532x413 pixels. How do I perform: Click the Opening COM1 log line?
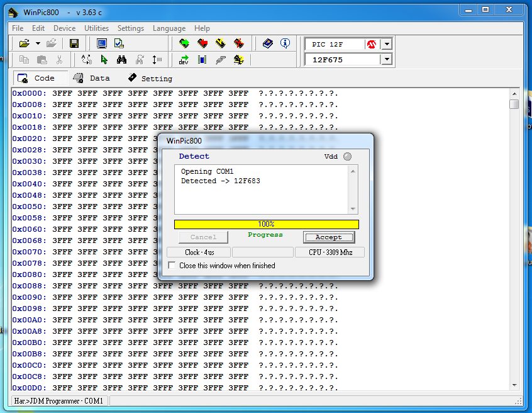click(x=207, y=171)
